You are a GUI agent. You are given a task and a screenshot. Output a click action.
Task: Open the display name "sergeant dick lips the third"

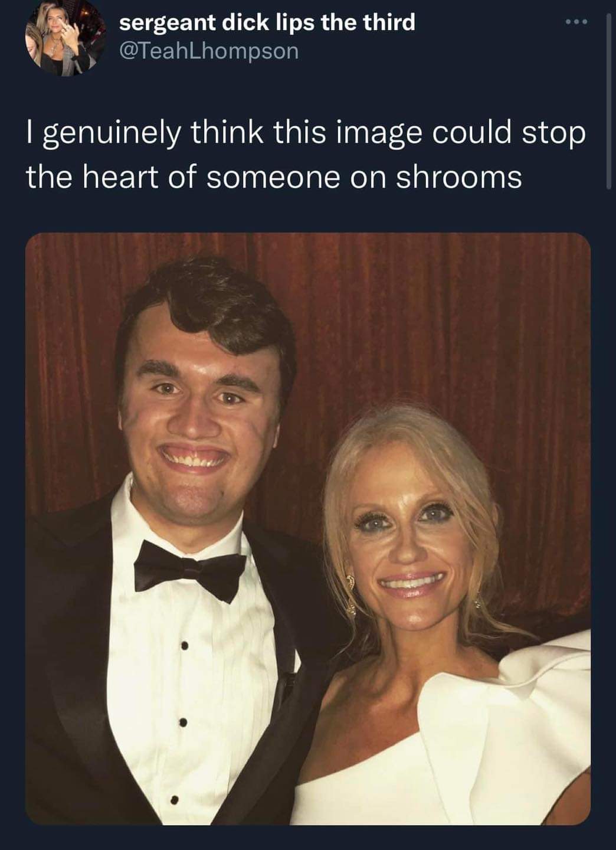(x=267, y=22)
